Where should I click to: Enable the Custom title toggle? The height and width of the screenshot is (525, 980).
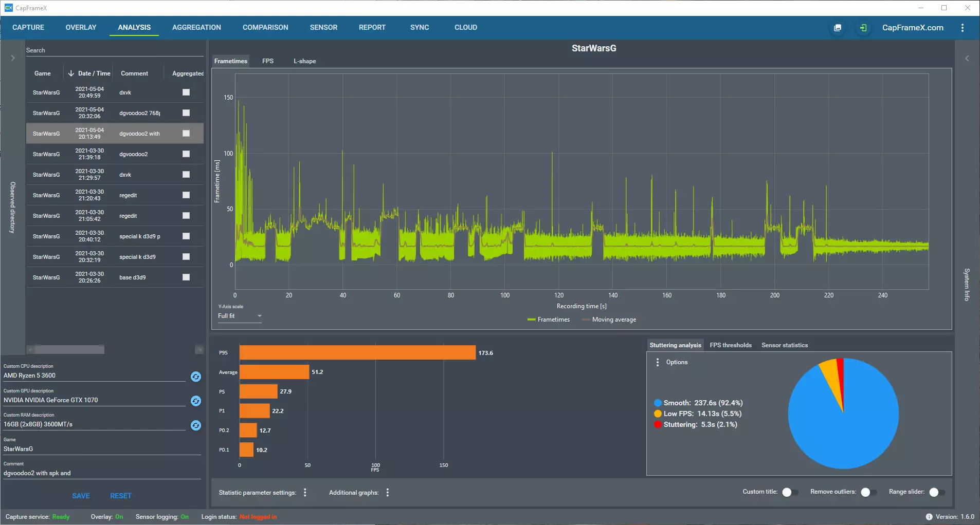(x=790, y=492)
